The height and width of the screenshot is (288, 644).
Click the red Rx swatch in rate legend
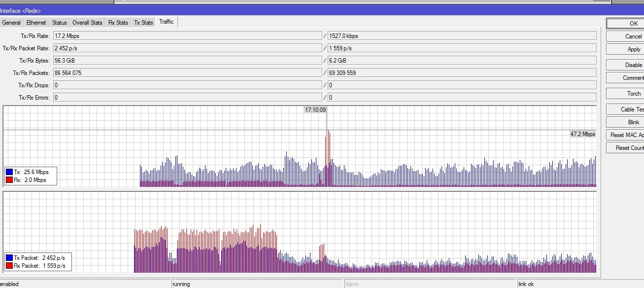9,180
